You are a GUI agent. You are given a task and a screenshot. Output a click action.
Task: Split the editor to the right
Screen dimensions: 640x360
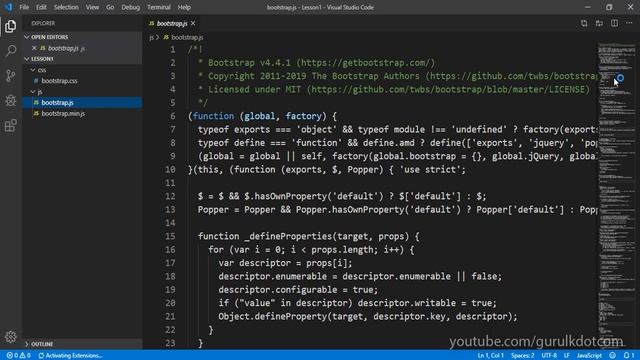(614, 23)
